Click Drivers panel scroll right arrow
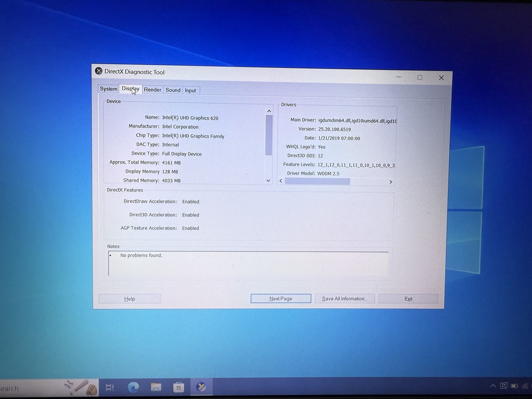 tap(390, 182)
